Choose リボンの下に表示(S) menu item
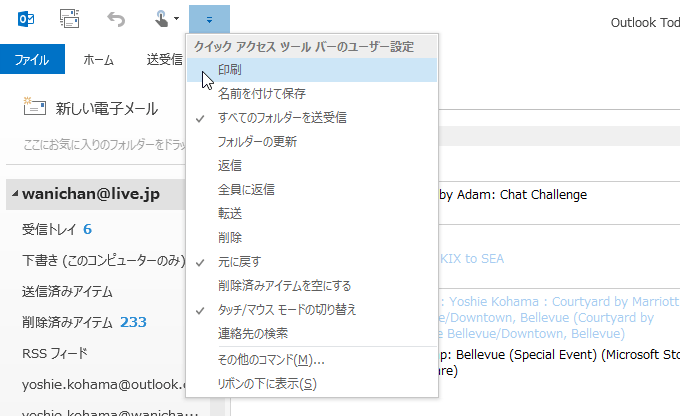The height and width of the screenshot is (416, 680). tap(266, 384)
